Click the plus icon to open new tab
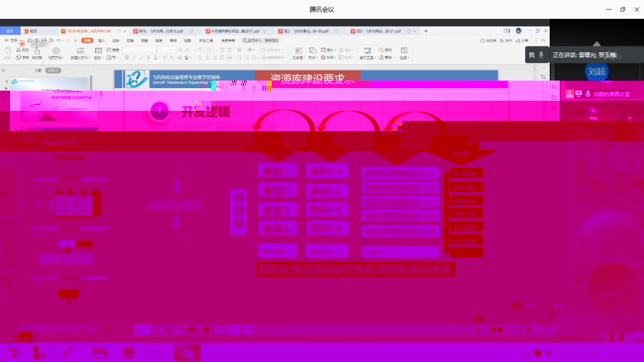The image size is (644, 362). tap(426, 31)
